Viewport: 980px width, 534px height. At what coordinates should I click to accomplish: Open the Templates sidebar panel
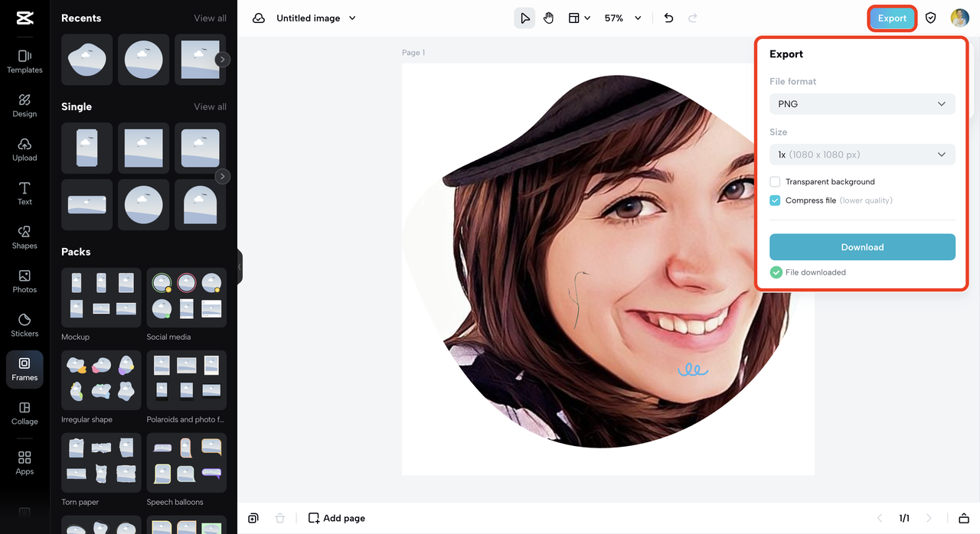point(24,61)
